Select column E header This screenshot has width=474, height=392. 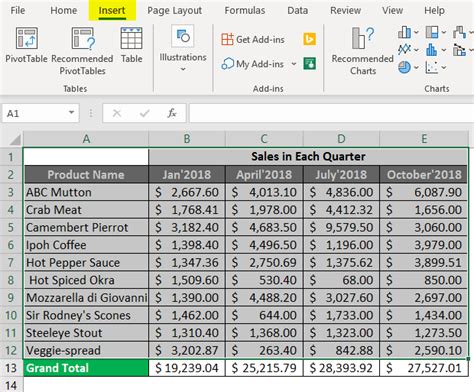[x=424, y=139]
